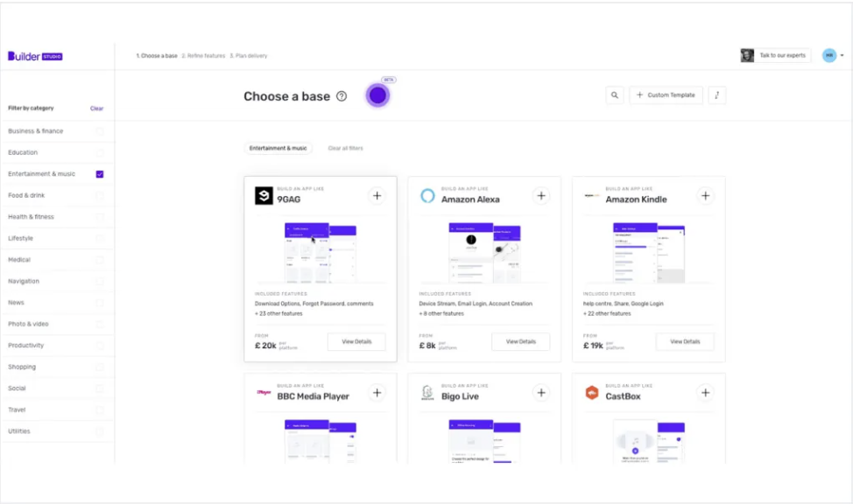Click the £ 19k price on Amazon Kindle

594,346
